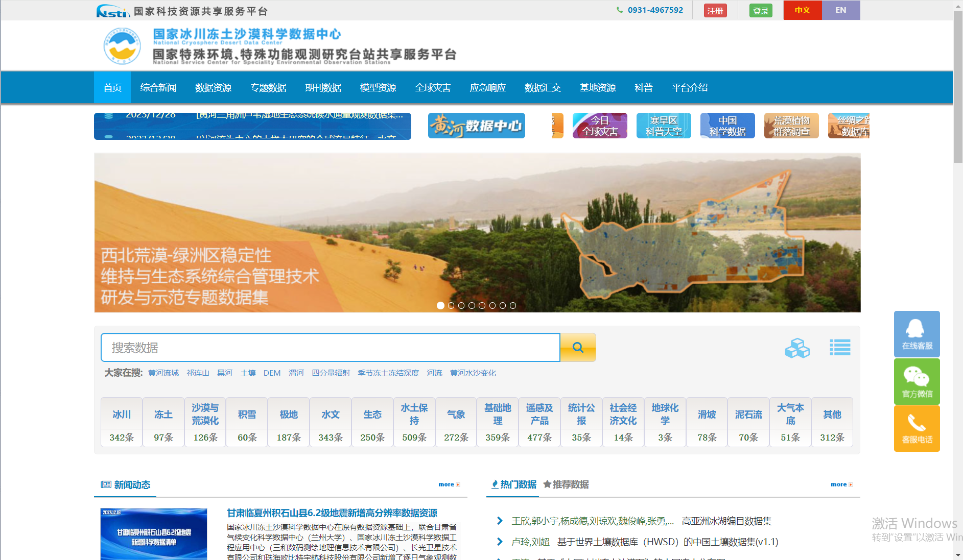This screenshot has width=963, height=560.
Task: Open the 模型资源 menu
Action: tap(378, 88)
